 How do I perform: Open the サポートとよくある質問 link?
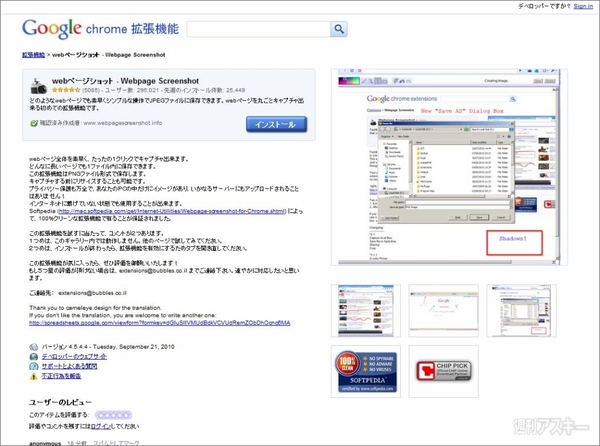[69, 366]
